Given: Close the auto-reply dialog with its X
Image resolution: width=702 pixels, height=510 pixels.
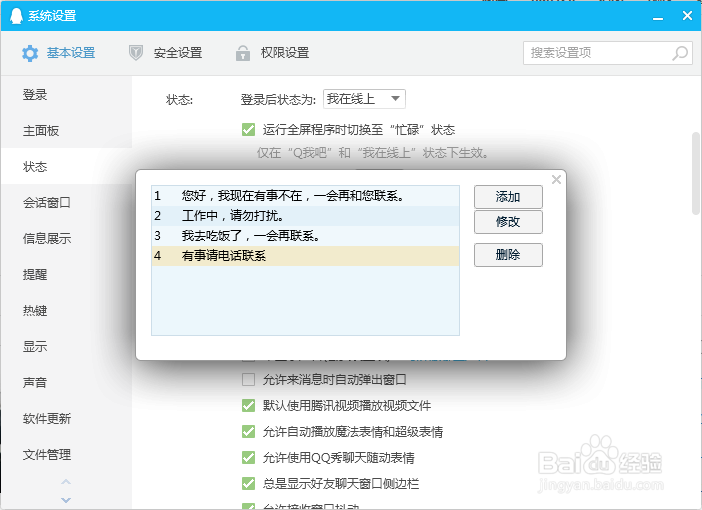Looking at the screenshot, I should tap(556, 180).
